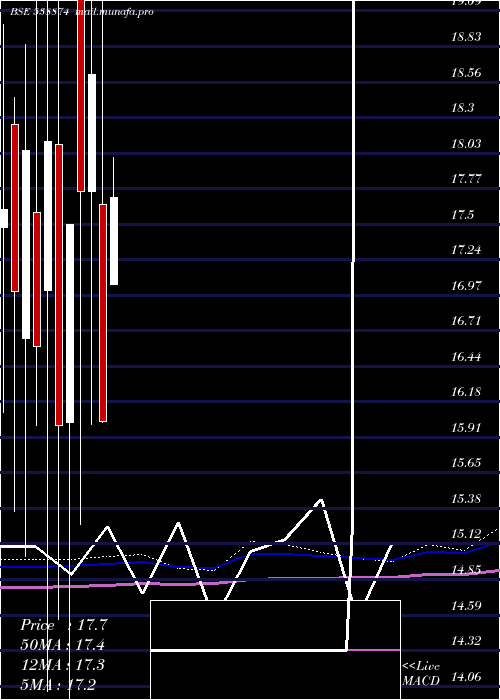Click the 14.06 price axis label
The height and width of the screenshot is (700, 500).
[x=466, y=677]
